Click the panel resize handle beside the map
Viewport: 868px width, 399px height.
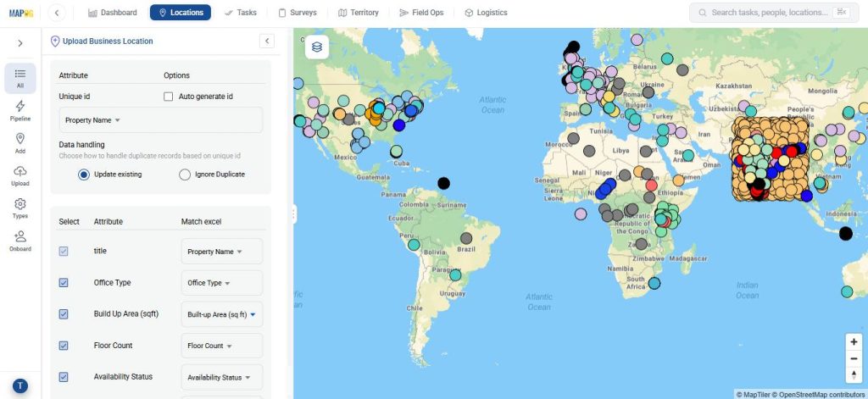(x=294, y=214)
